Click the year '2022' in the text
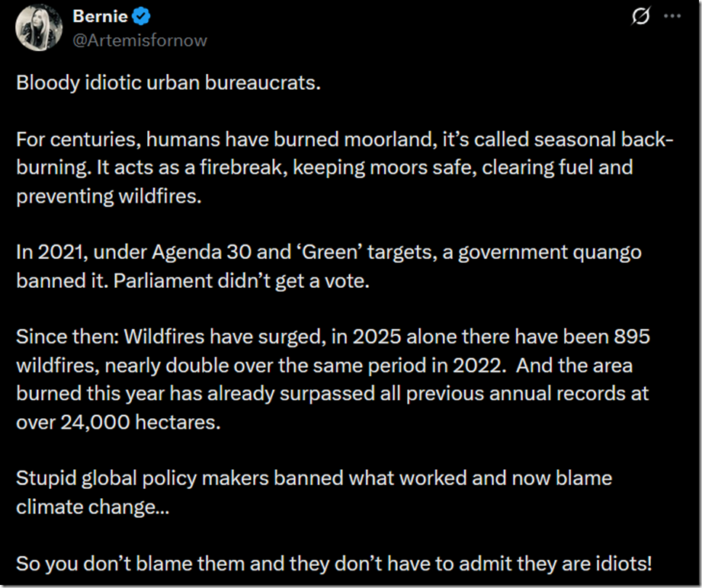The image size is (702, 588). 479,364
